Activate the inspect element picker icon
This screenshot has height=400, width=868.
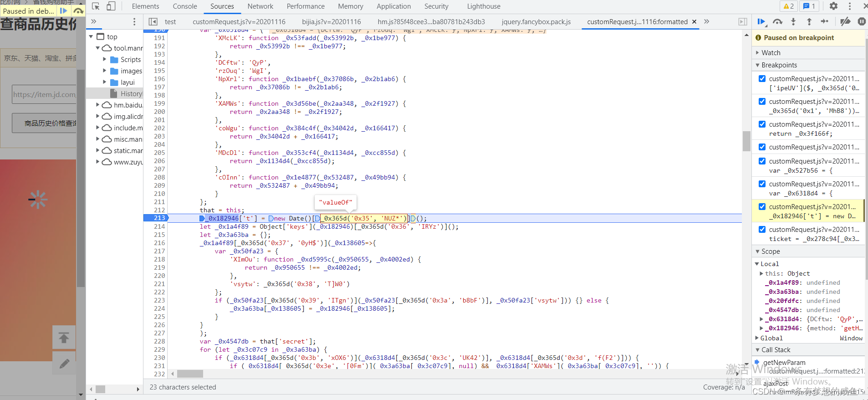click(96, 6)
